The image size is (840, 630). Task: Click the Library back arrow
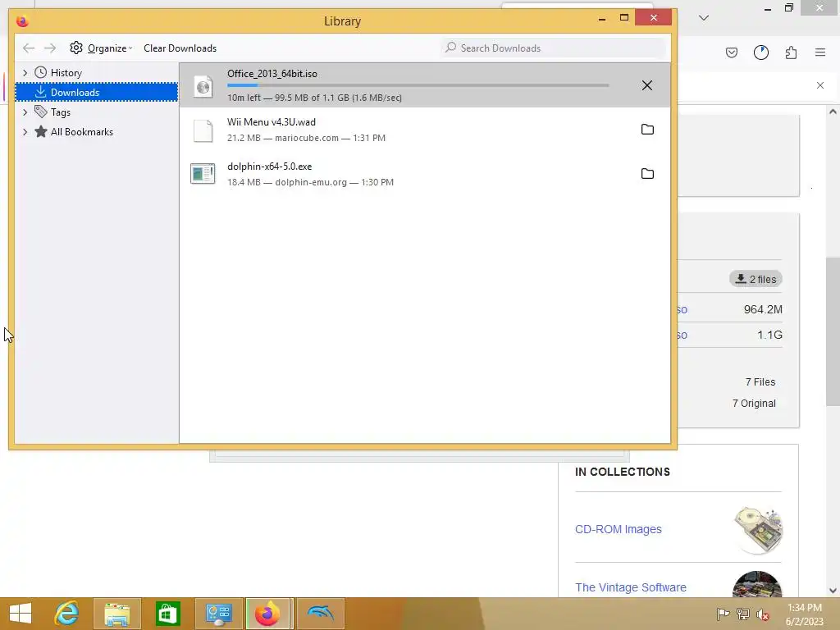[29, 48]
